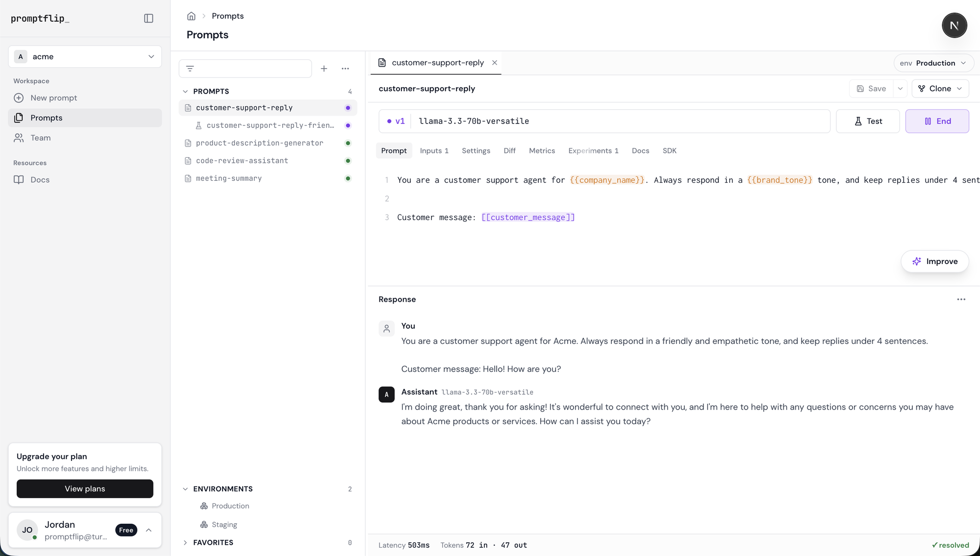980x556 pixels.
Task: Open prompt list more options menu
Action: (345, 69)
